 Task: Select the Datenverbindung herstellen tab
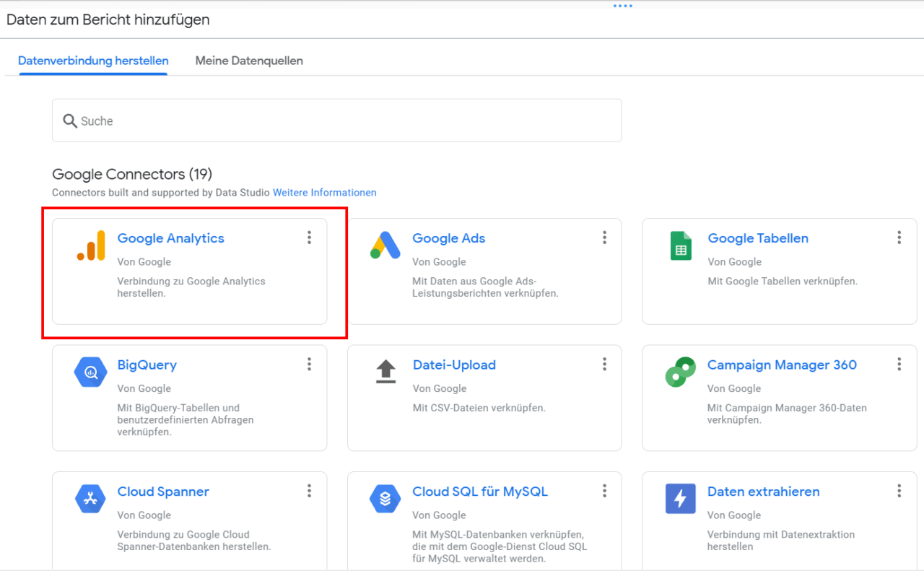92,61
